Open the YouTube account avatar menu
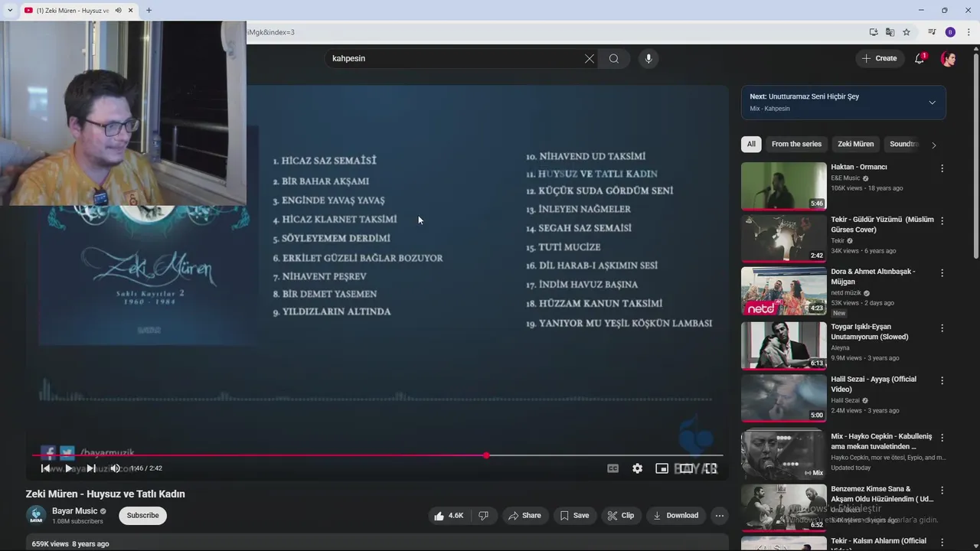Viewport: 980px width, 551px height. point(949,58)
